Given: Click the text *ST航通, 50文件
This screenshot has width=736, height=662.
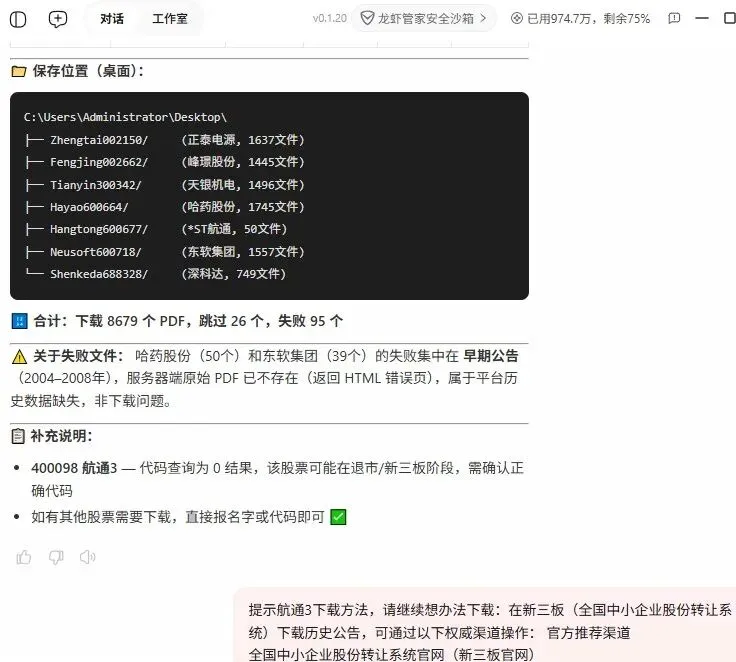Looking at the screenshot, I should click(234, 229).
